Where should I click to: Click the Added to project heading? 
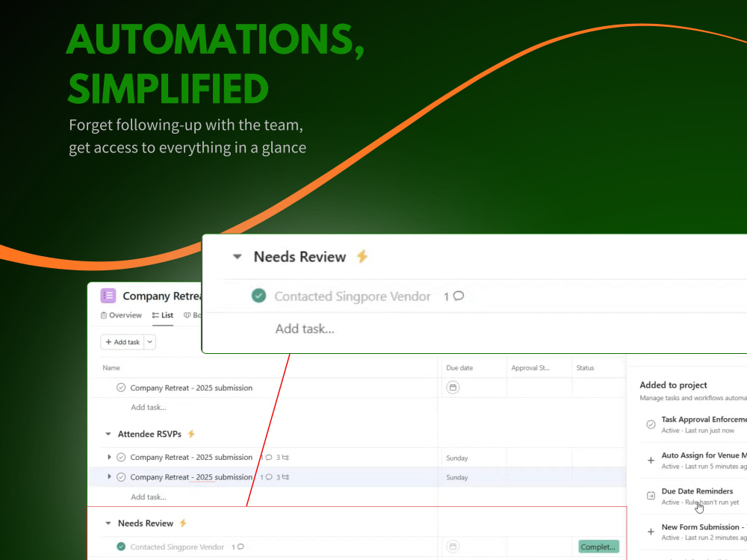pyautogui.click(x=673, y=385)
